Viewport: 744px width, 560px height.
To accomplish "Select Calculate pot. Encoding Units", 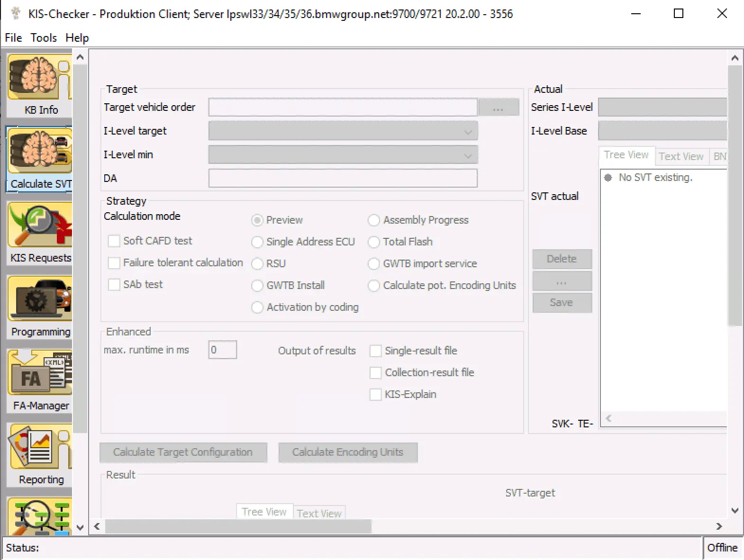I will [374, 286].
